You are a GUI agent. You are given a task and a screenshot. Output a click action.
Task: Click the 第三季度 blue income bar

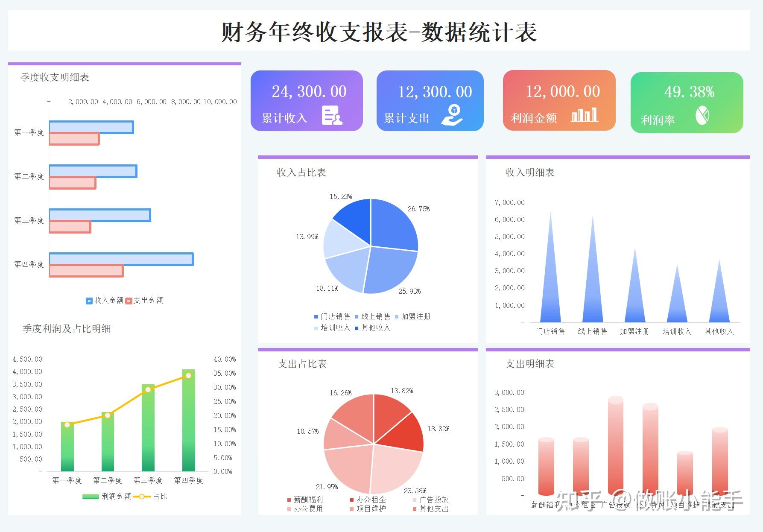point(100,215)
